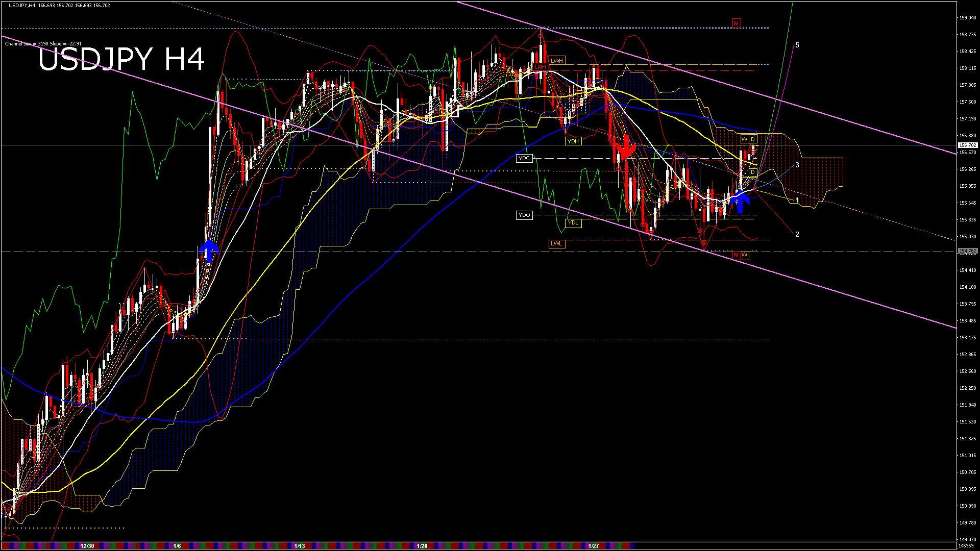Click the gray horizontal-line price tag
Screen dimensions: 980x551
click(x=968, y=251)
